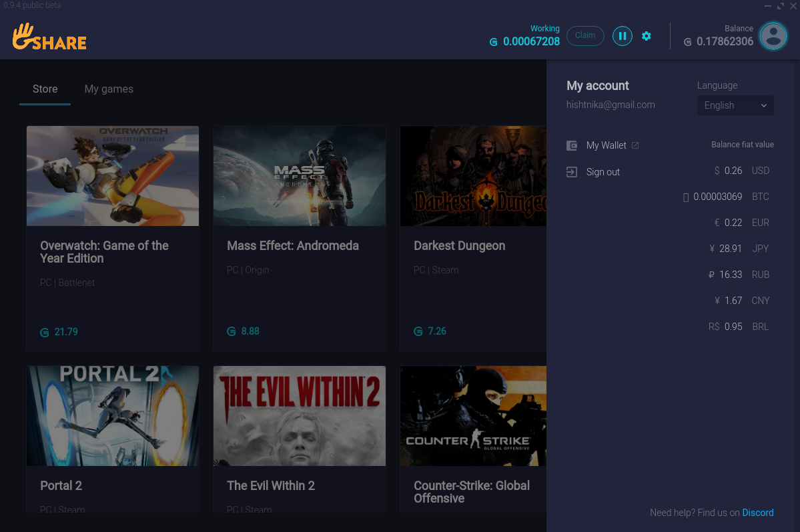Click coin icon beside price 7.26
The image size is (800, 532).
click(418, 332)
